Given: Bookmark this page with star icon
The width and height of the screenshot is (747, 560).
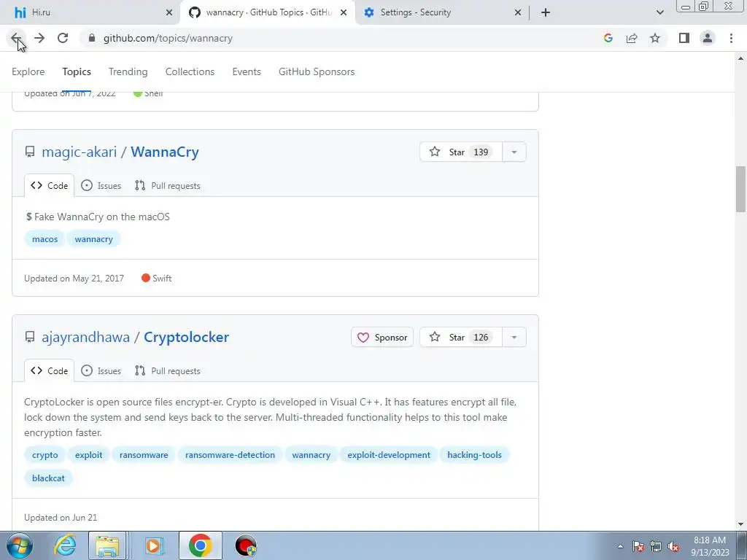Looking at the screenshot, I should (655, 38).
